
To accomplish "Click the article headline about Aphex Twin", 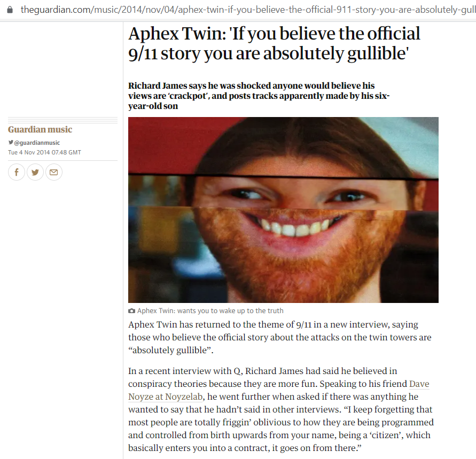I will pyautogui.click(x=274, y=43).
